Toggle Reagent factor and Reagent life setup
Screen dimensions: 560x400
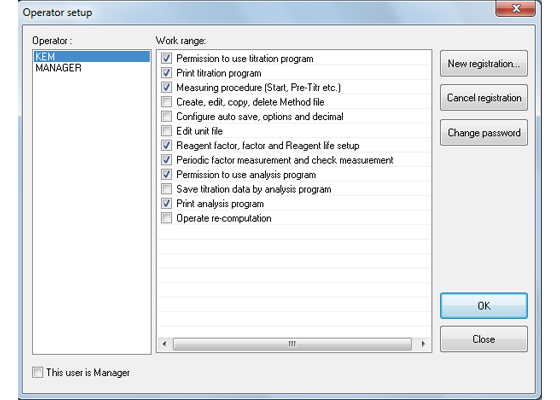click(166, 146)
